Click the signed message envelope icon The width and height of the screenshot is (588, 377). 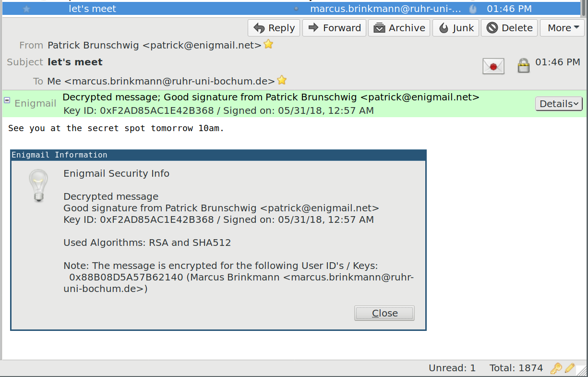493,66
